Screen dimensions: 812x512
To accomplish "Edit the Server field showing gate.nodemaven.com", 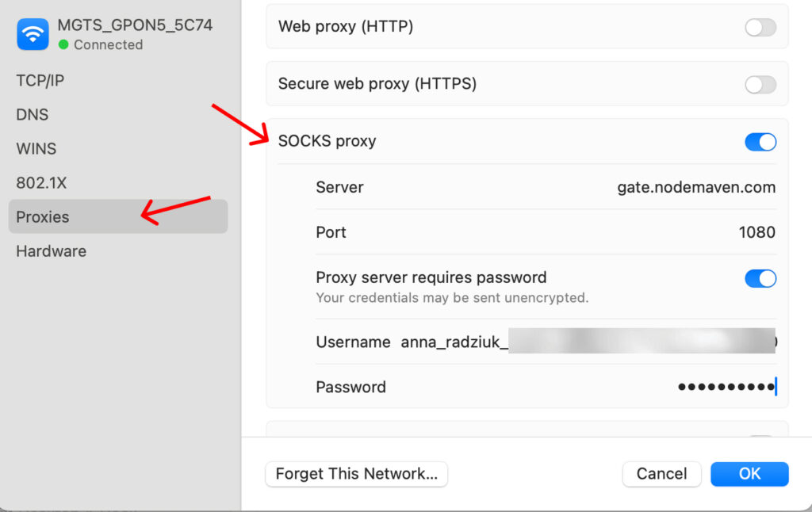I will click(696, 187).
